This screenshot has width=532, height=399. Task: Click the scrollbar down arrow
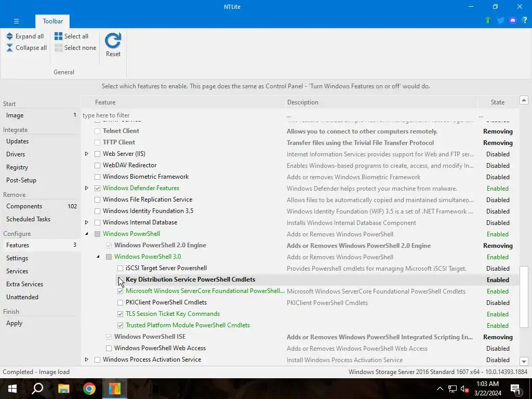[524, 362]
